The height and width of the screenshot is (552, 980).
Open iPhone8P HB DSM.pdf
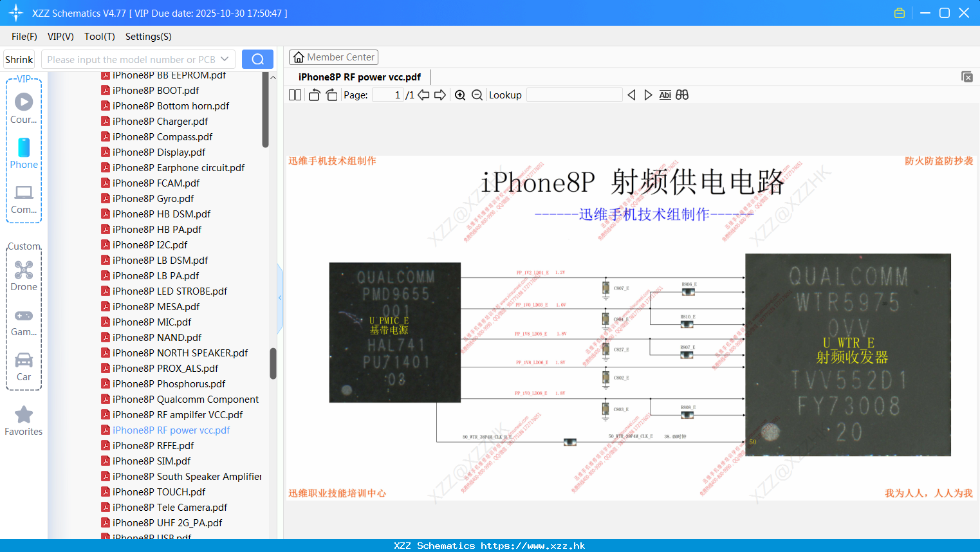(x=162, y=214)
